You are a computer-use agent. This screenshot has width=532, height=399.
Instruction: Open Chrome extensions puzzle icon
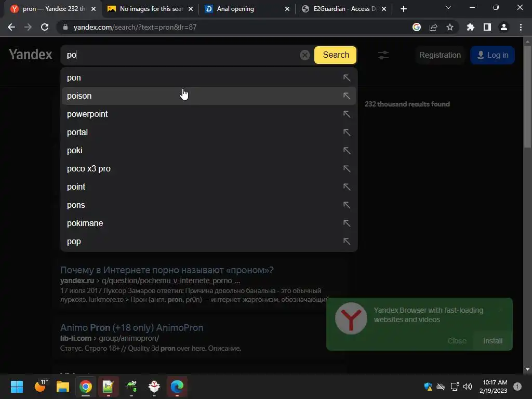click(470, 27)
